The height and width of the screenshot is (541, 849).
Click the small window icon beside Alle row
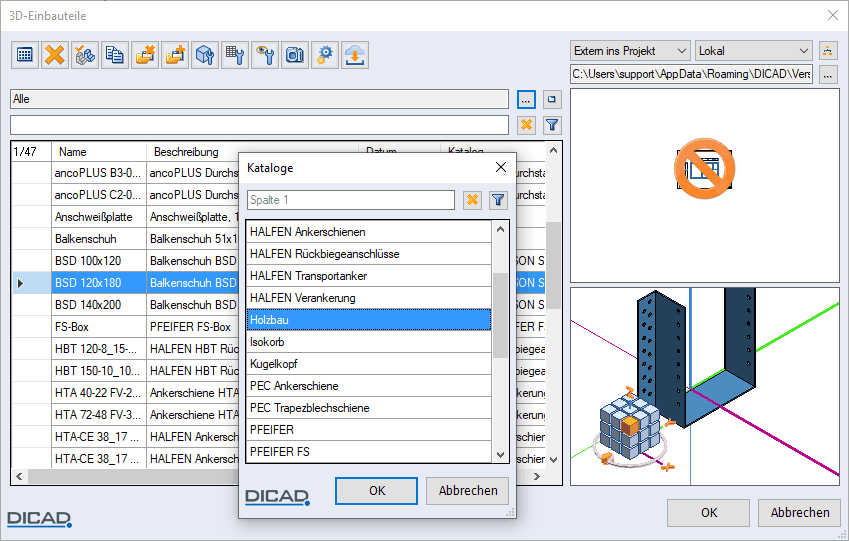tap(552, 100)
